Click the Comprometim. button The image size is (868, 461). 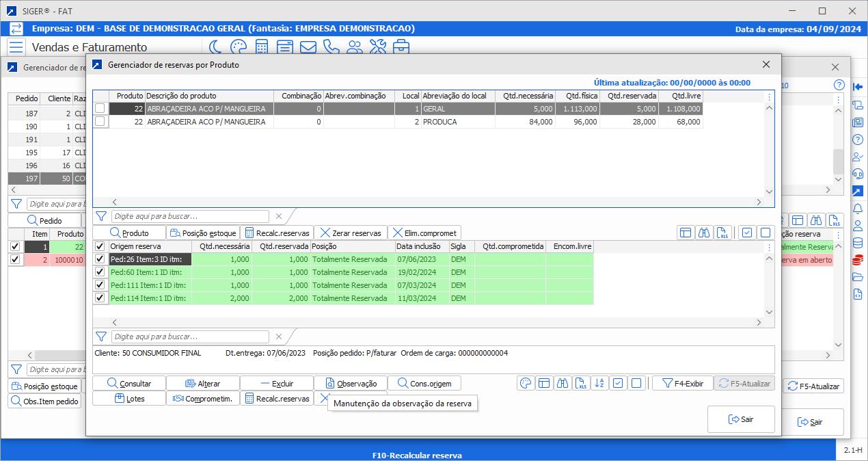[202, 399]
